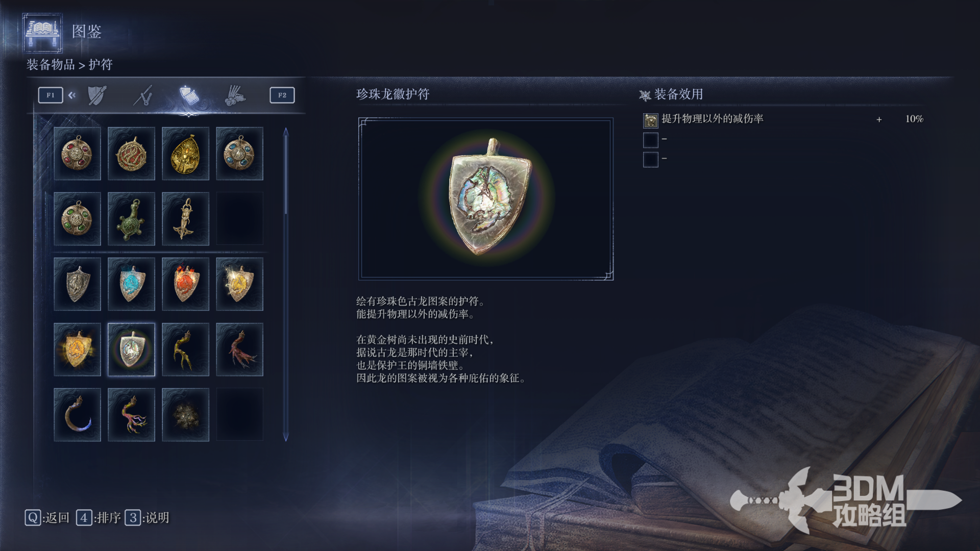Click the non-physical damage negation effect icon
The image size is (980, 551).
pyautogui.click(x=650, y=120)
